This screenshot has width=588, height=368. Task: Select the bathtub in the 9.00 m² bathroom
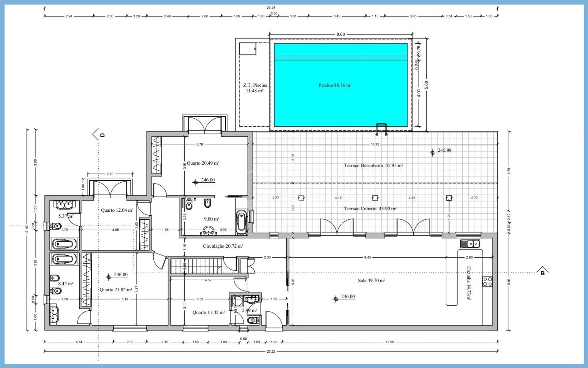(x=242, y=222)
